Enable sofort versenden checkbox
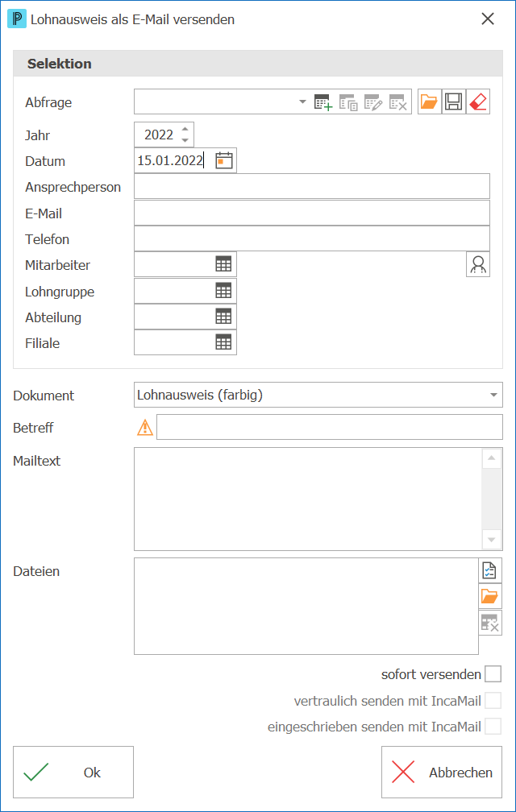The image size is (516, 812). pos(493,674)
